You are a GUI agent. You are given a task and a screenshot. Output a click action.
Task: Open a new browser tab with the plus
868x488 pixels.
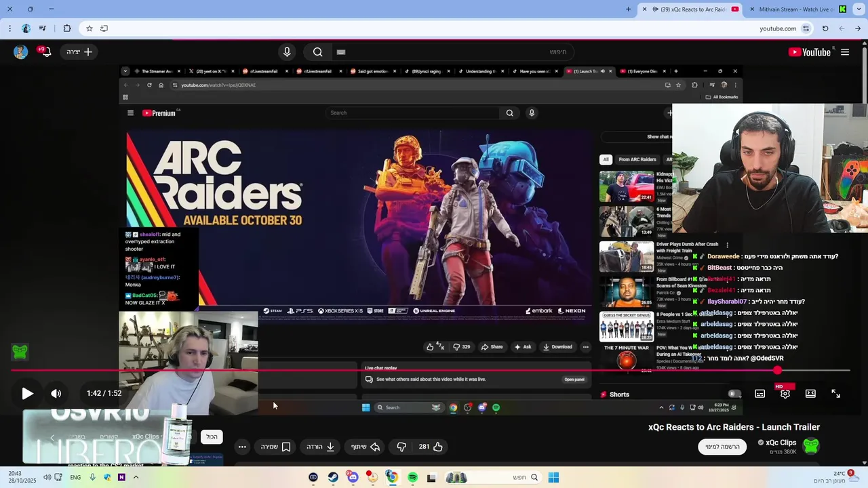point(628,9)
